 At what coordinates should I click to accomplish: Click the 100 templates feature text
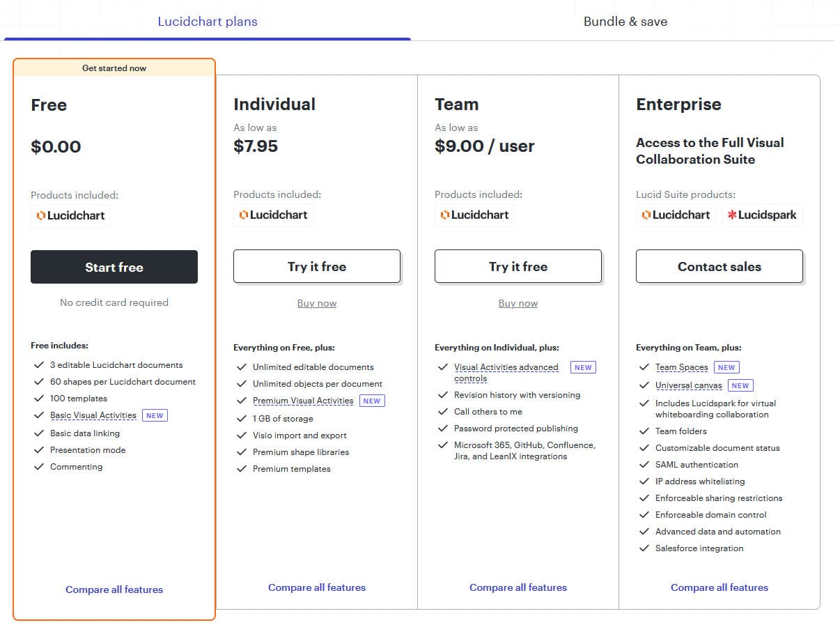pyautogui.click(x=79, y=399)
